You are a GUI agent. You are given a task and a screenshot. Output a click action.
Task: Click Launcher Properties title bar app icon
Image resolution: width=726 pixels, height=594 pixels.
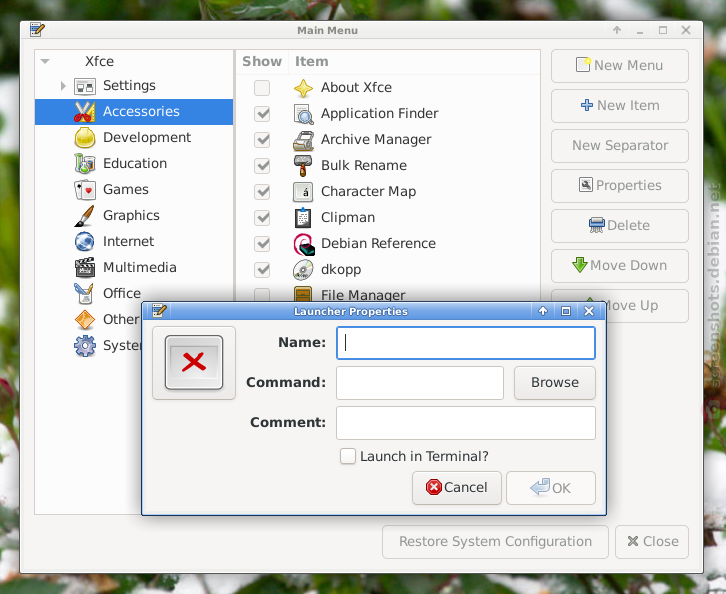(x=159, y=311)
